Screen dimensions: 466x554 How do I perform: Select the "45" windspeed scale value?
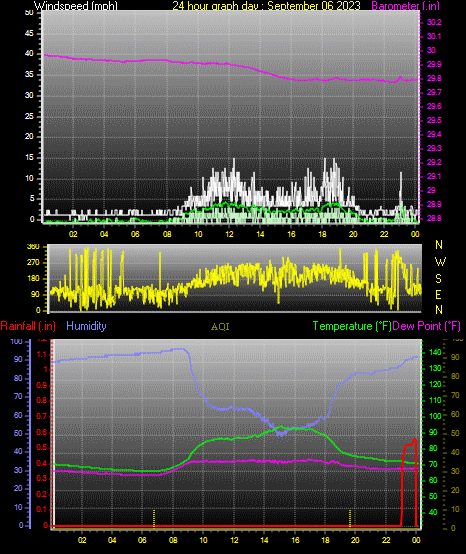pyautogui.click(x=30, y=33)
